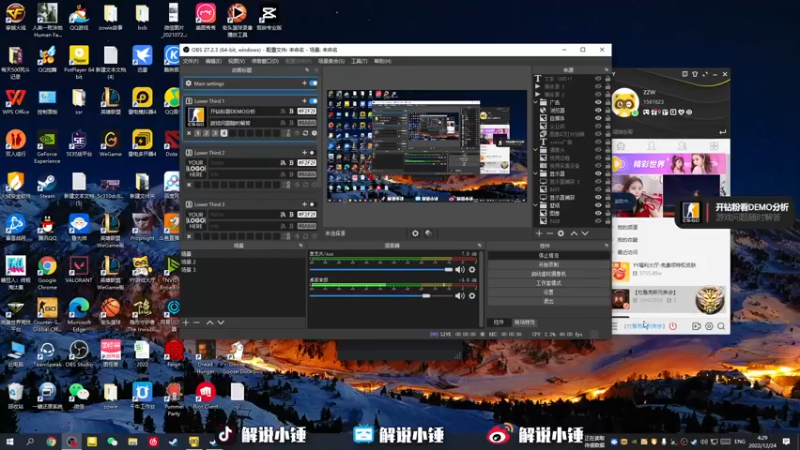This screenshot has width=800, height=450.
Task: Move source down with down arrow
Action: click(x=585, y=233)
